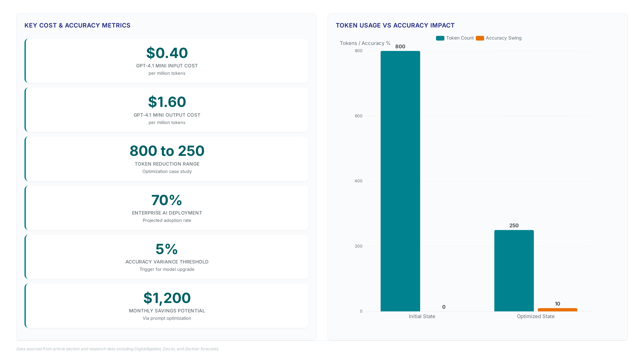Click the 'GPT-4.1 MINI INPUT COST' label
Viewport: 644px width, 362px height.
(x=167, y=66)
